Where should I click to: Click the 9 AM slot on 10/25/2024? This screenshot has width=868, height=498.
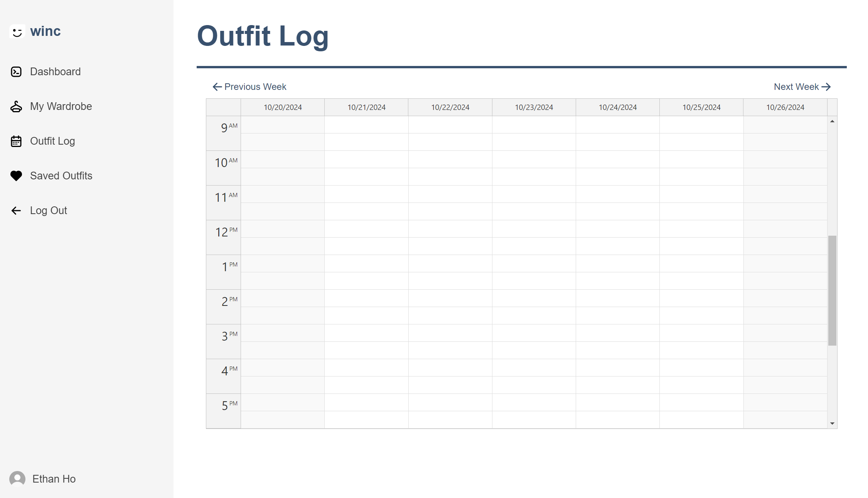tap(701, 125)
